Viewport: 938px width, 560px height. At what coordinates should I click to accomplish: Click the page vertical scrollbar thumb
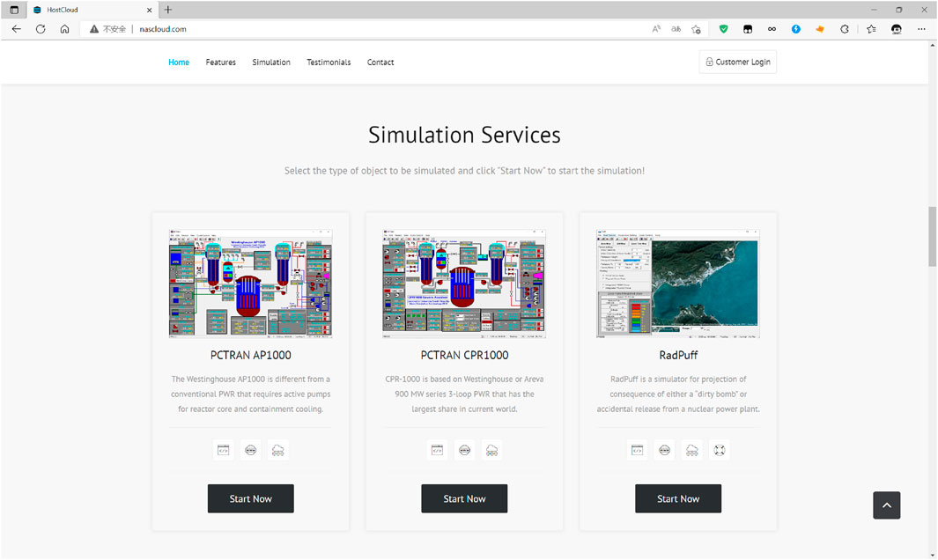(x=932, y=236)
